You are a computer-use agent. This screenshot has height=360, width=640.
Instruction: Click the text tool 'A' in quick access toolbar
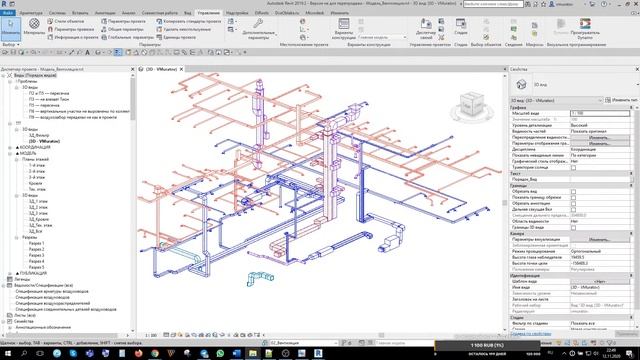pyautogui.click(x=87, y=52)
